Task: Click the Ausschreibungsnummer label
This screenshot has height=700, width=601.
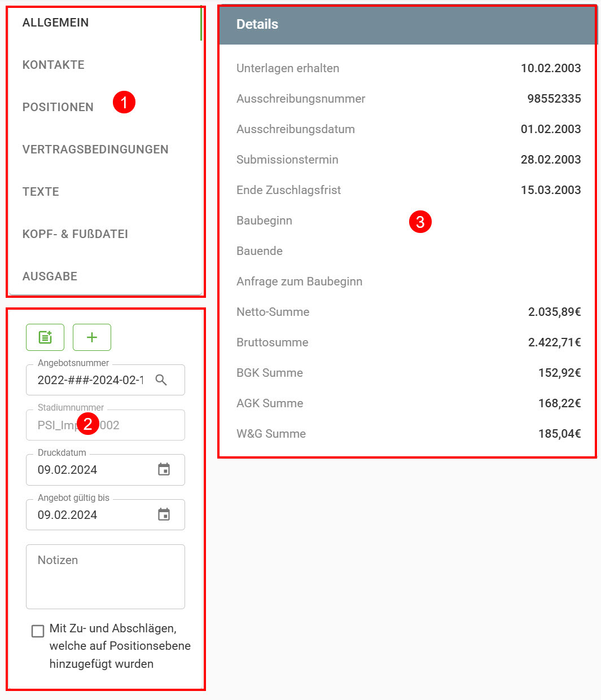Action: tap(301, 99)
